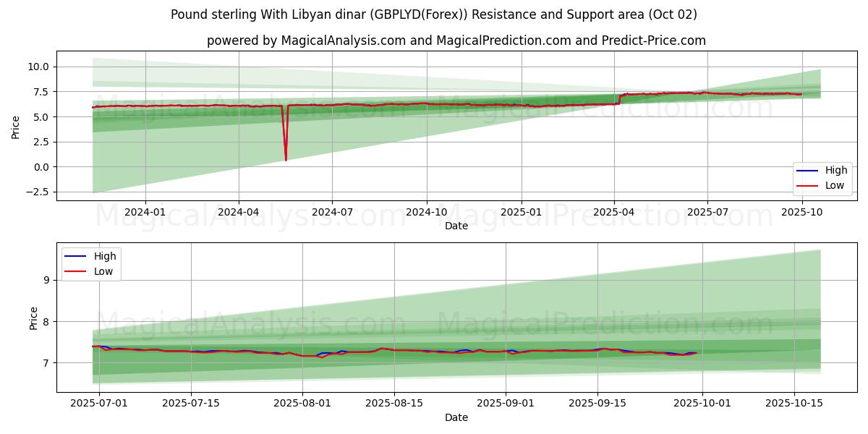Click the 2025-07-01 tick on bottom chart
868x434 pixels.
[100, 404]
